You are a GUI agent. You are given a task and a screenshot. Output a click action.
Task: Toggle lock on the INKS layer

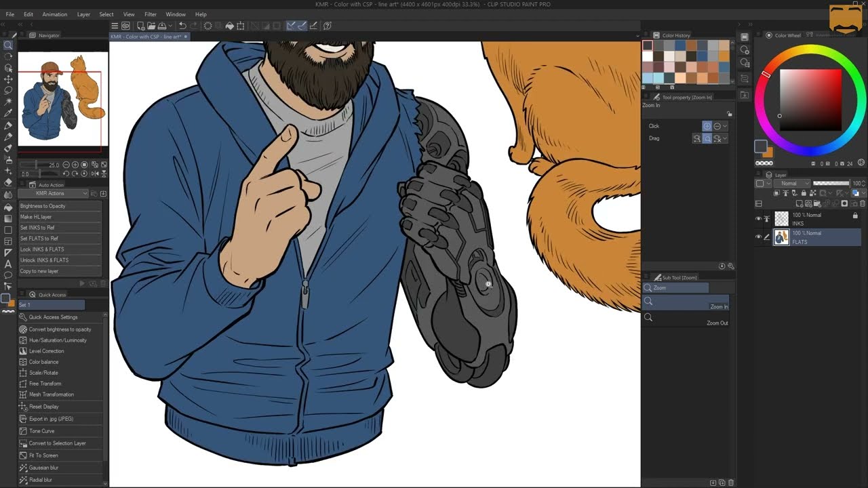pos(855,216)
